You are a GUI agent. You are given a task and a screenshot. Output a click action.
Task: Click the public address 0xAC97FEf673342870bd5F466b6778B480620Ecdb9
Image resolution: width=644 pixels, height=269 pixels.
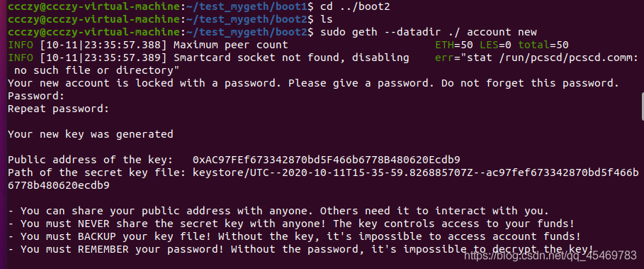point(326,160)
